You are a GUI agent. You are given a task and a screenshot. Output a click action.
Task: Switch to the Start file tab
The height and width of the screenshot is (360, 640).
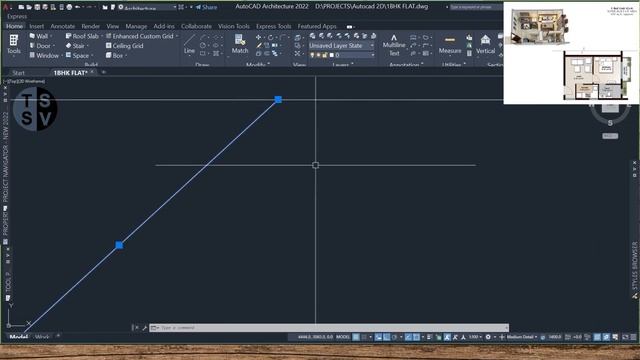18,73
